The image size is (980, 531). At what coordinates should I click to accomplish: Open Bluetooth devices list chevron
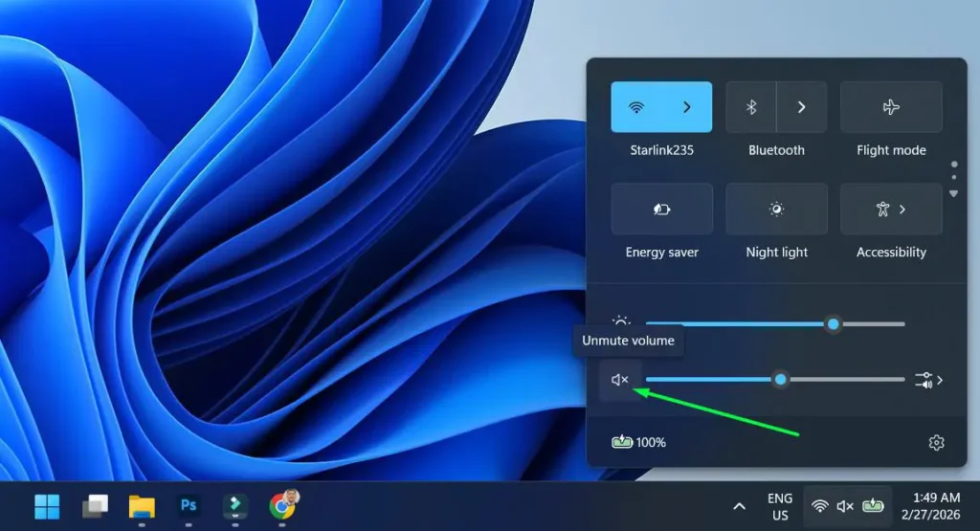pyautogui.click(x=802, y=107)
